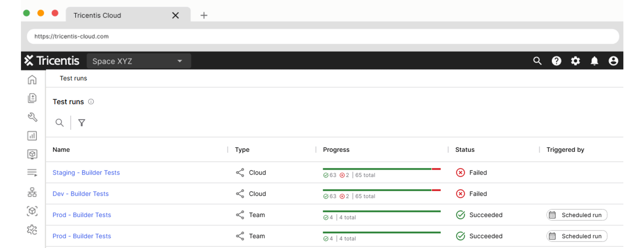Click the wrench tools sidebar icon
This screenshot has height=248, width=644.
(x=32, y=117)
